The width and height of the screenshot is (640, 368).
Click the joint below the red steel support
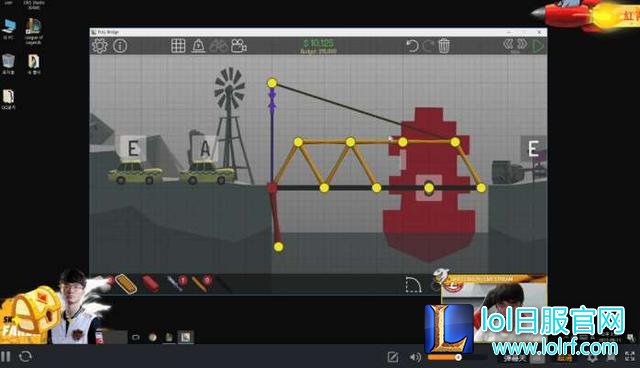coord(278,246)
